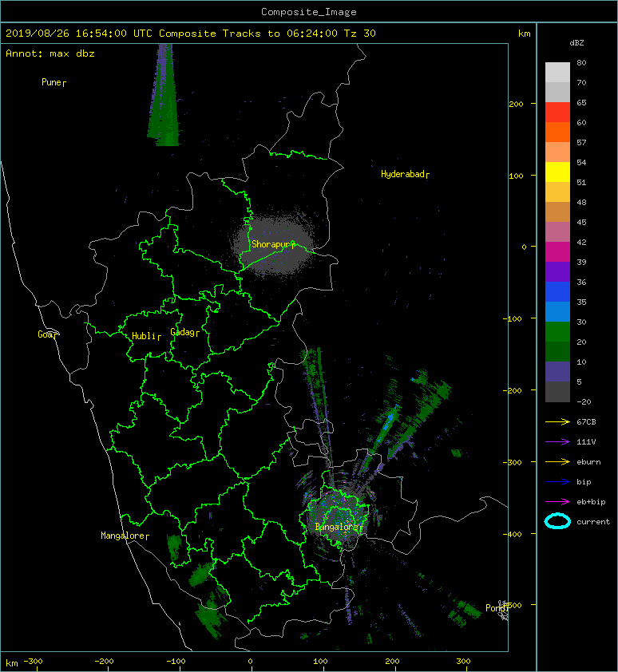
Task: Click the gray echo blob around Shorapur
Action: click(x=274, y=245)
